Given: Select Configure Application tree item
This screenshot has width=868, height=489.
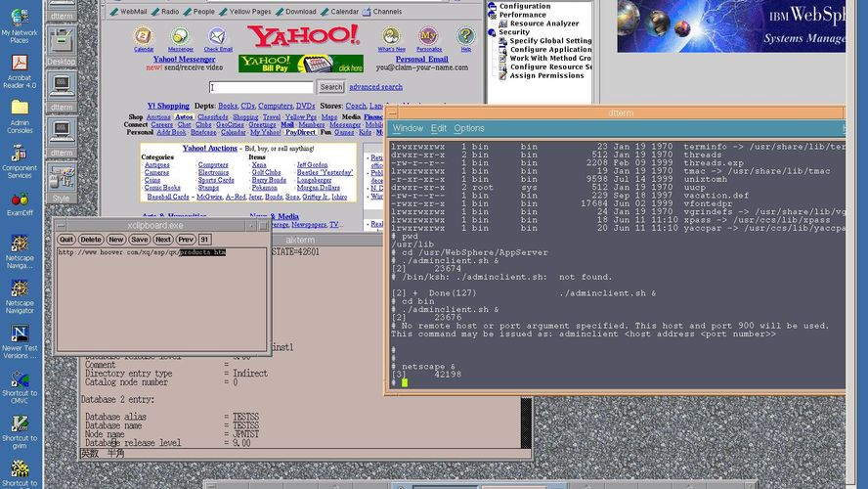Looking at the screenshot, I should click(550, 49).
